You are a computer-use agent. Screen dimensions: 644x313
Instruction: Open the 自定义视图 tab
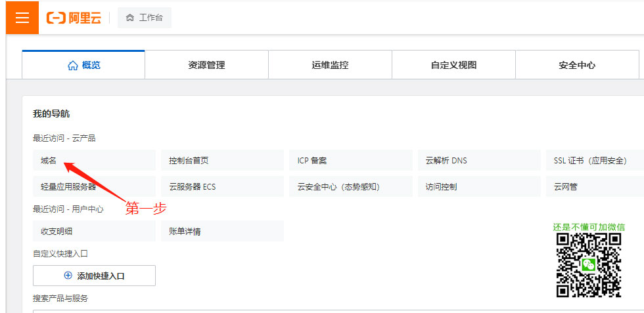(454, 65)
